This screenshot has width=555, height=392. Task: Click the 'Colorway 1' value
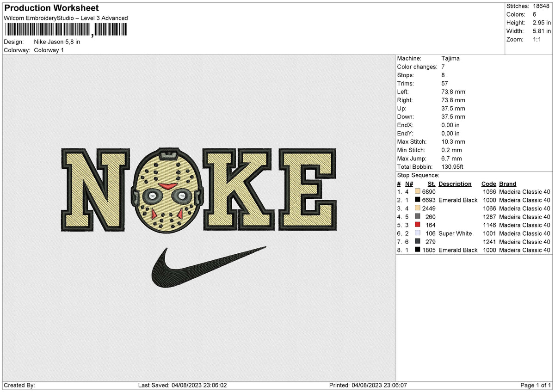(49, 50)
